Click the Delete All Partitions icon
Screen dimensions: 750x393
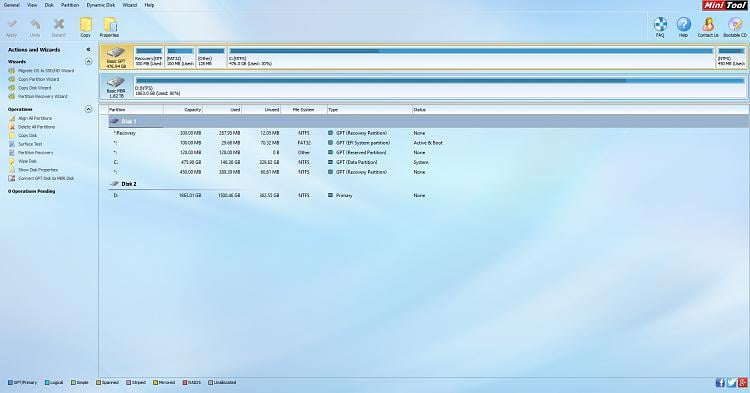12,127
